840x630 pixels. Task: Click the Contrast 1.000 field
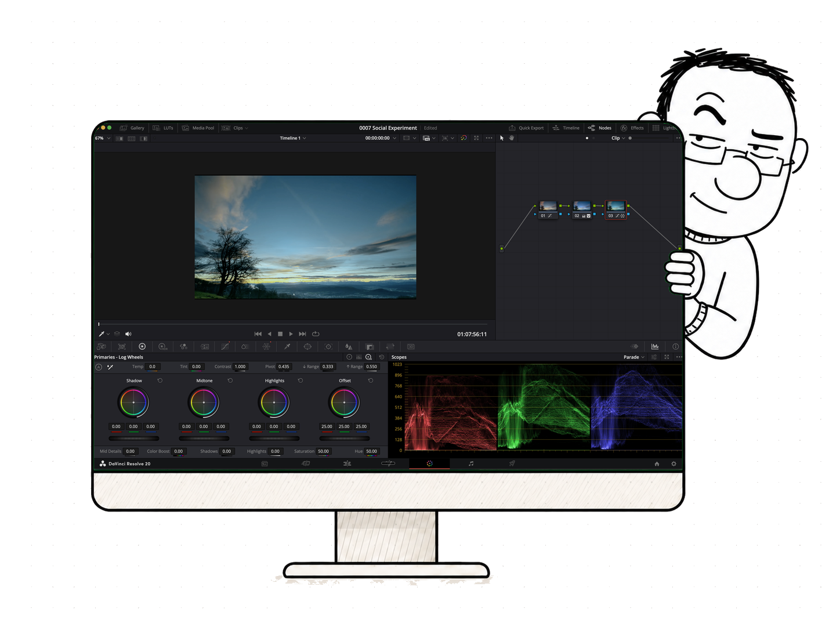tap(240, 367)
